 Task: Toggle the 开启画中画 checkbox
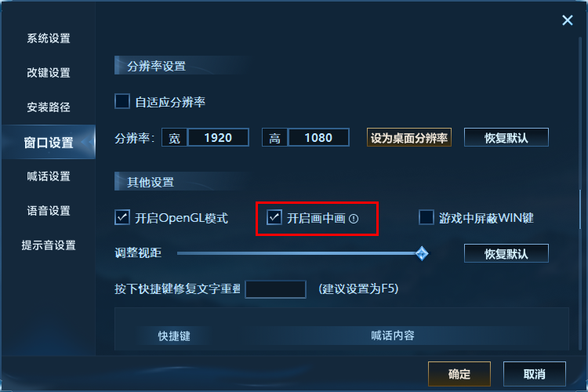(274, 217)
